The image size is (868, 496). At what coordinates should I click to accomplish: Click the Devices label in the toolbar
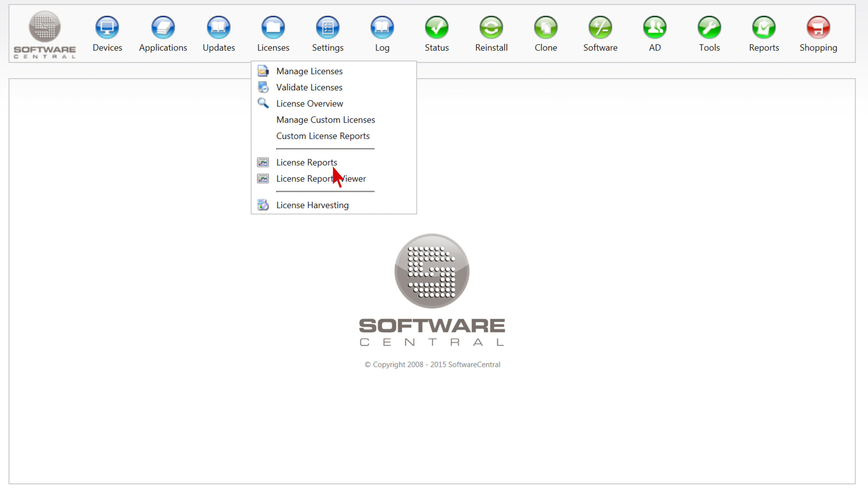(x=107, y=48)
